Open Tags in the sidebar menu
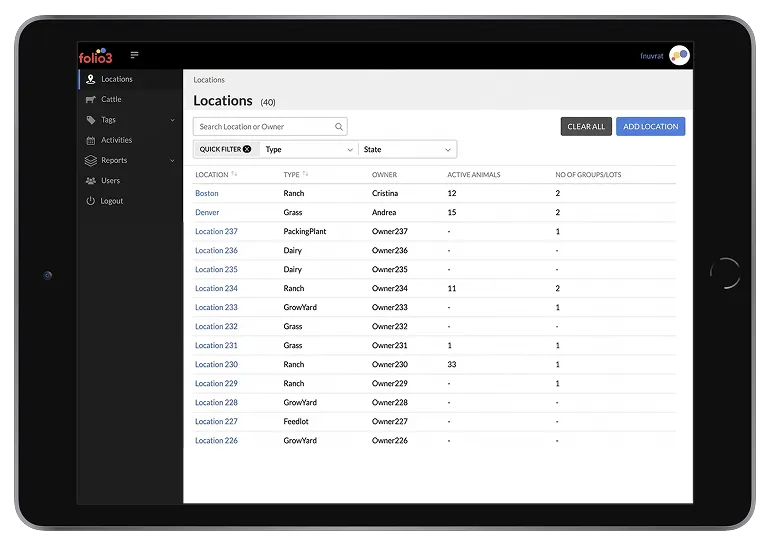The image size is (772, 546). [x=130, y=120]
